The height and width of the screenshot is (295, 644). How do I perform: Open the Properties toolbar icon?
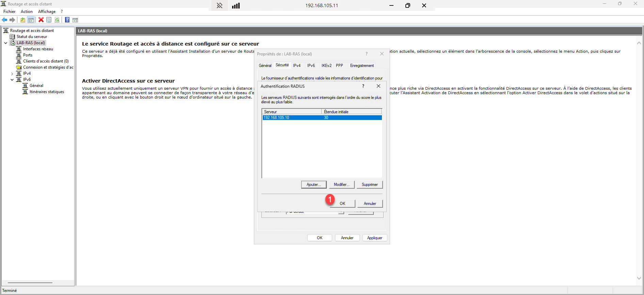point(49,20)
